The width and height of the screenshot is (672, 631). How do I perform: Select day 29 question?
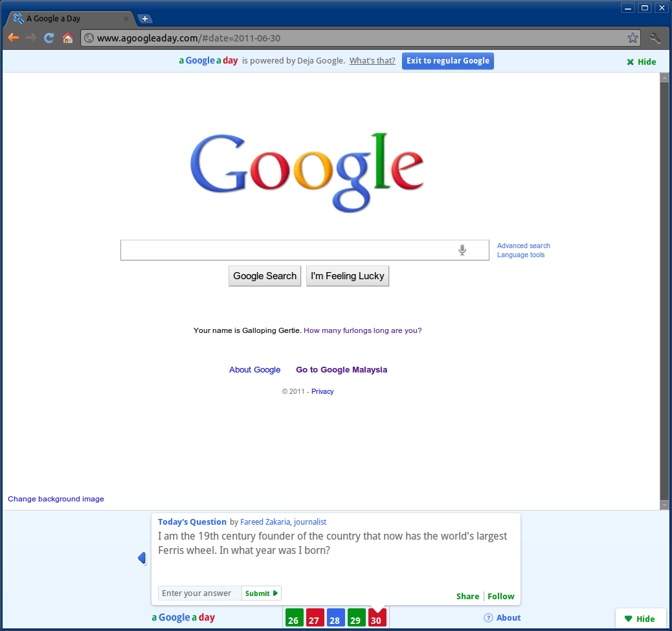356,618
